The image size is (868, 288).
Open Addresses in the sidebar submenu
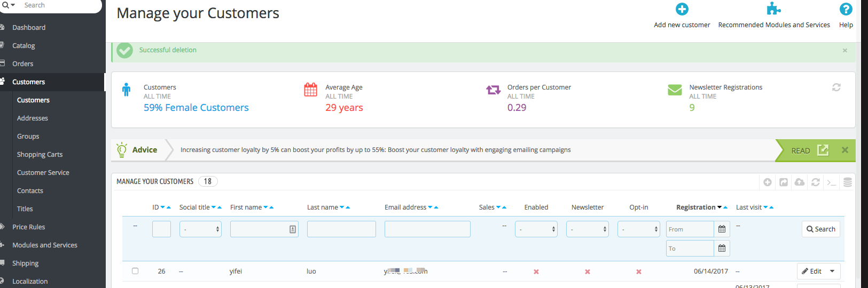coord(33,118)
